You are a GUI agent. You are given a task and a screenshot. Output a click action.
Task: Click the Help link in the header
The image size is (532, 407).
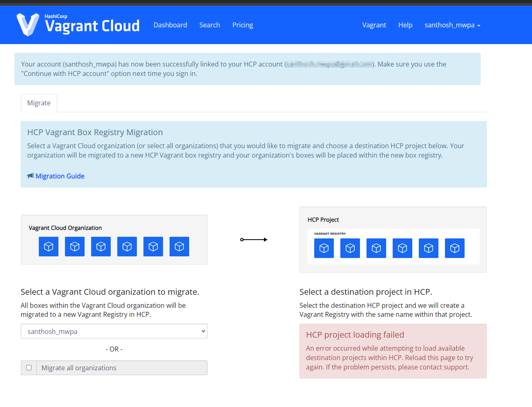[x=405, y=25]
